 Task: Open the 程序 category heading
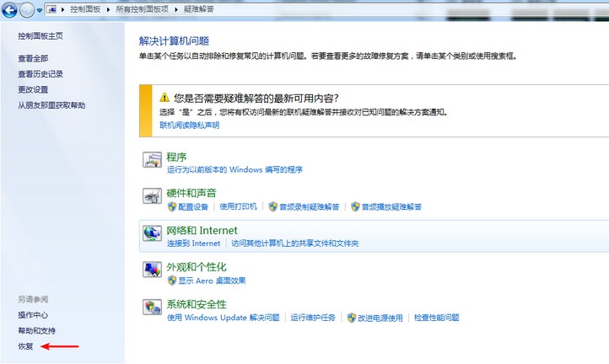click(x=177, y=158)
